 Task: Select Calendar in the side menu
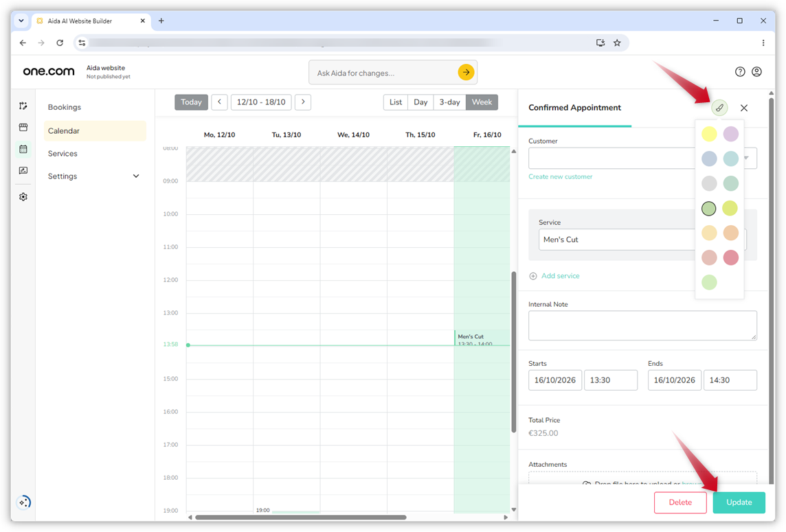95,130
